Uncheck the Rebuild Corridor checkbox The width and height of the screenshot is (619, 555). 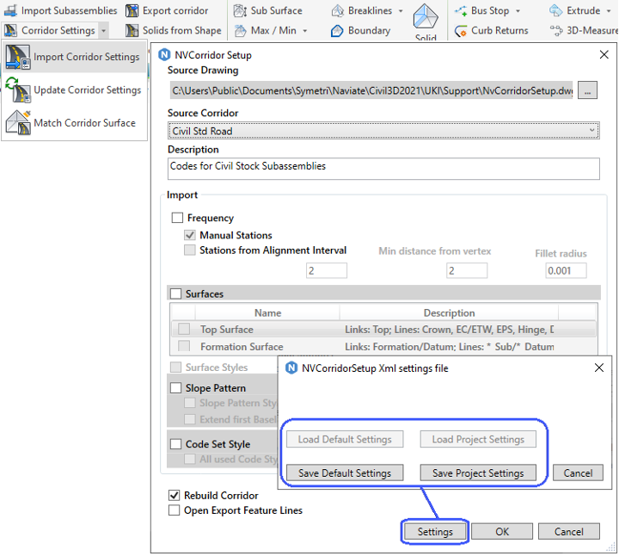point(175,495)
